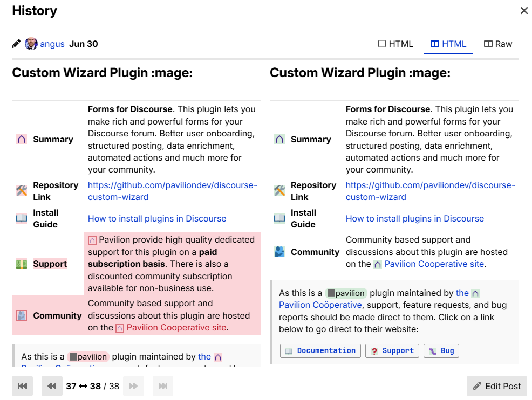Switch to inline HTML view tab
This screenshot has width=532, height=400.
click(395, 44)
